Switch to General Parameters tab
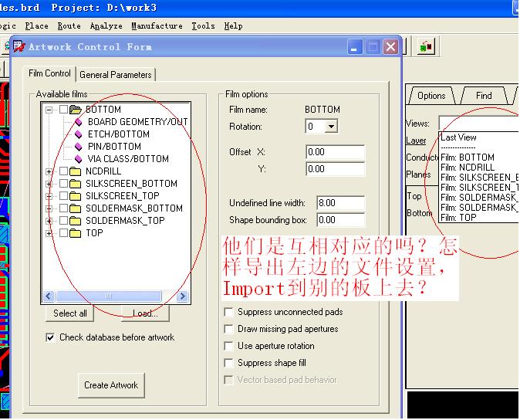This screenshot has height=420, width=520. coord(116,75)
